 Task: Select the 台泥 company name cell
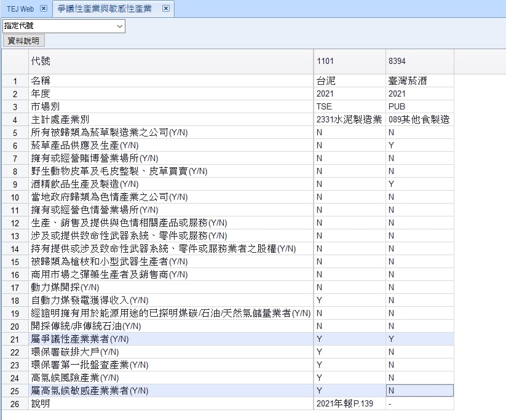pos(349,81)
